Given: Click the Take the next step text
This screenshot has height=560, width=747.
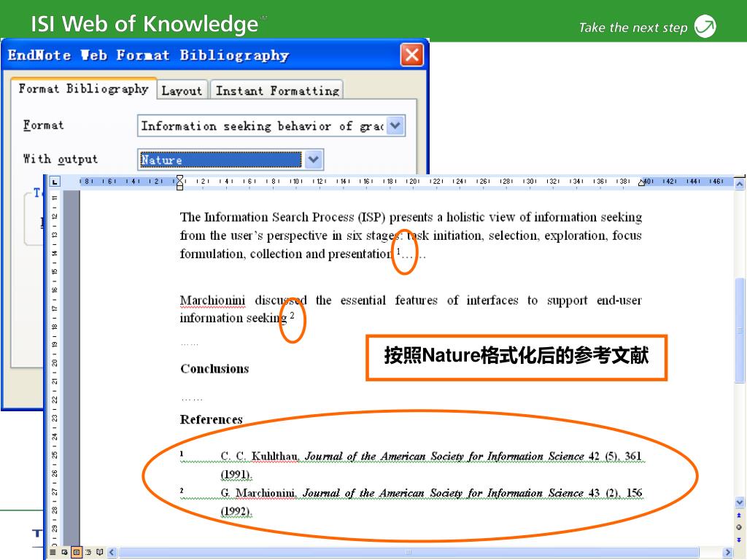Looking at the screenshot, I should point(633,28).
